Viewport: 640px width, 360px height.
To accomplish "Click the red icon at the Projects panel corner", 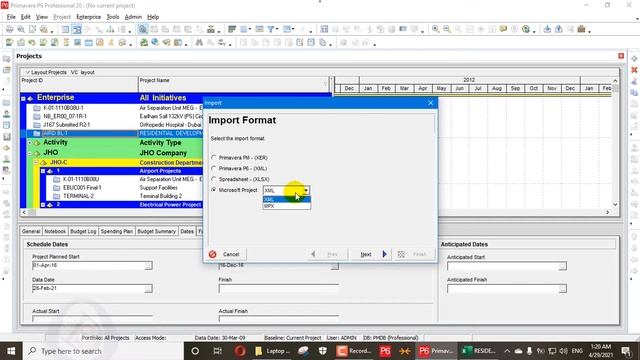I will tap(621, 56).
